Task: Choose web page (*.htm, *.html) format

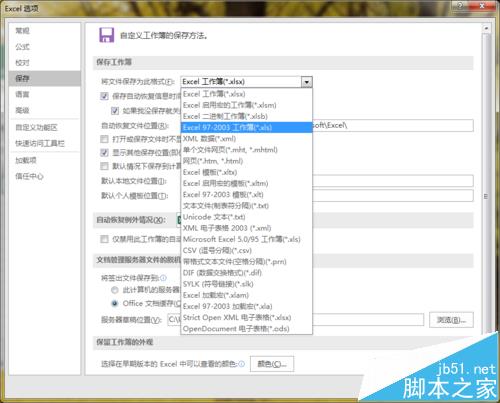Action: pyautogui.click(x=247, y=161)
